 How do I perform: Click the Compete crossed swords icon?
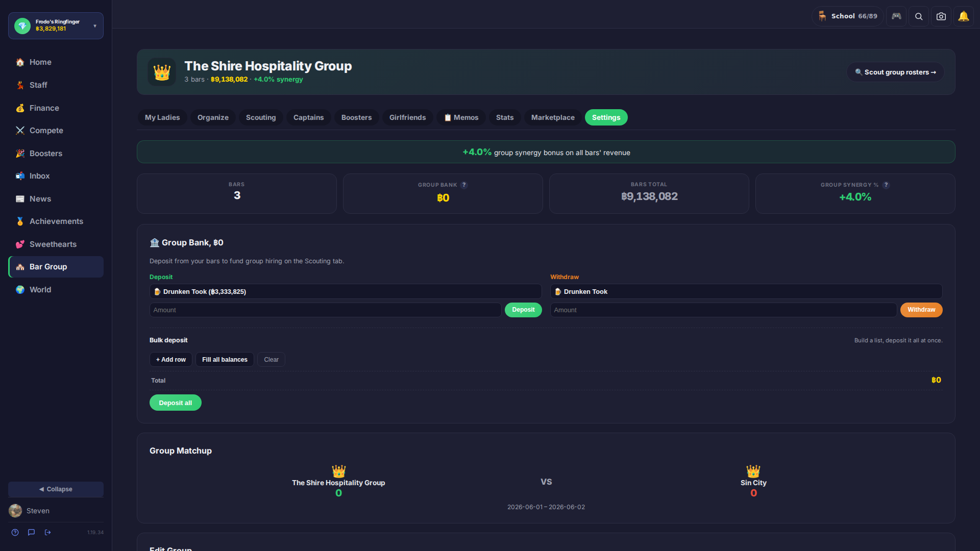tap(20, 131)
